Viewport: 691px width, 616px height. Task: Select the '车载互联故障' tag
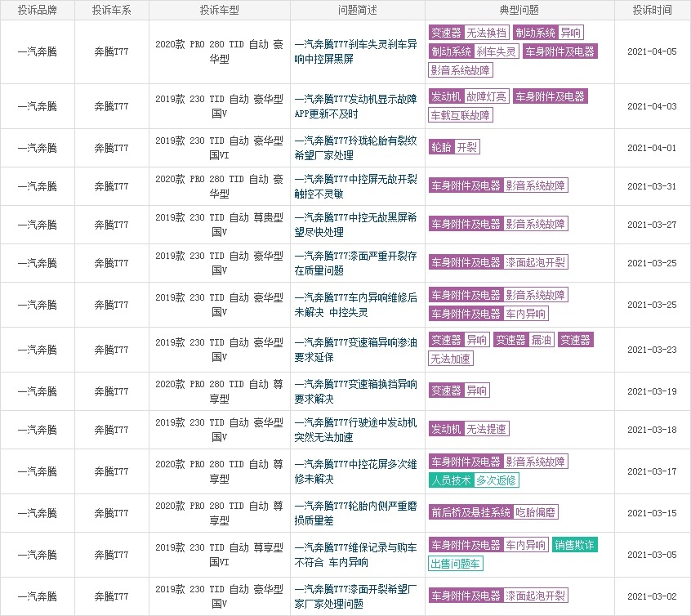point(461,115)
